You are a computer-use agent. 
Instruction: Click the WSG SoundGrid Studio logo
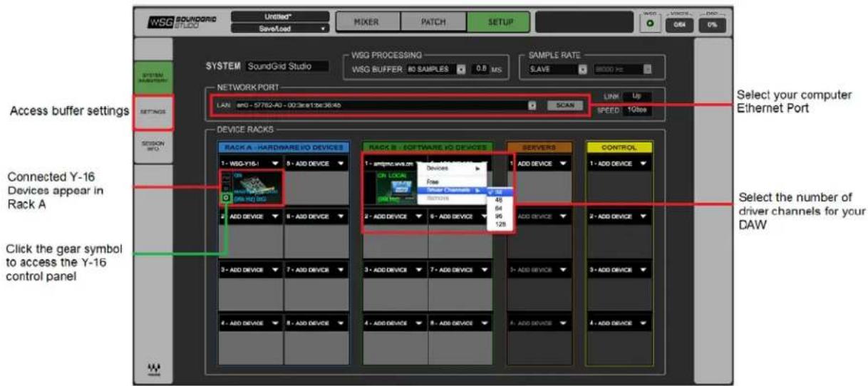(181, 22)
